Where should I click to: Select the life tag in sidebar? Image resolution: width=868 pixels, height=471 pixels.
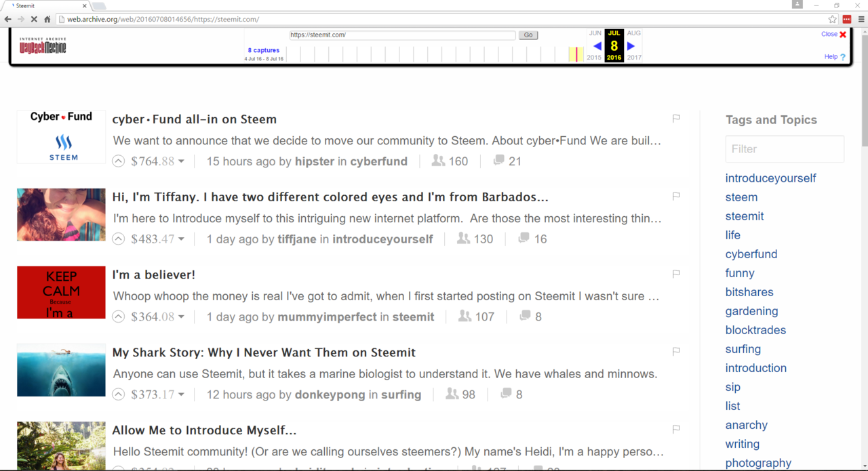click(732, 235)
